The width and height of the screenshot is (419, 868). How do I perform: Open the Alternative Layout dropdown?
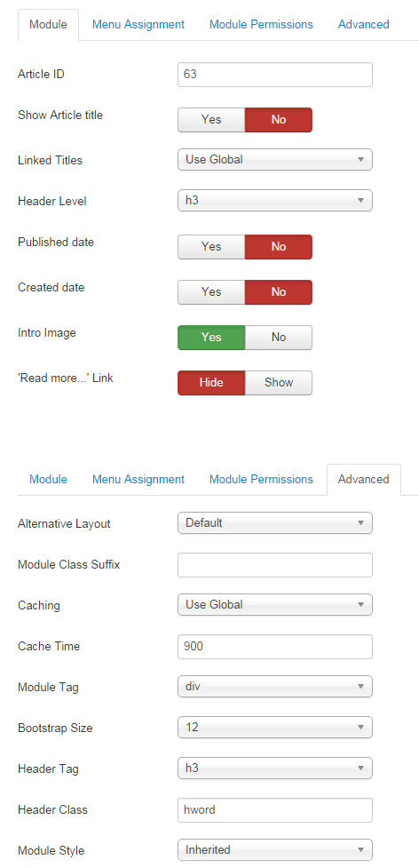coord(274,522)
